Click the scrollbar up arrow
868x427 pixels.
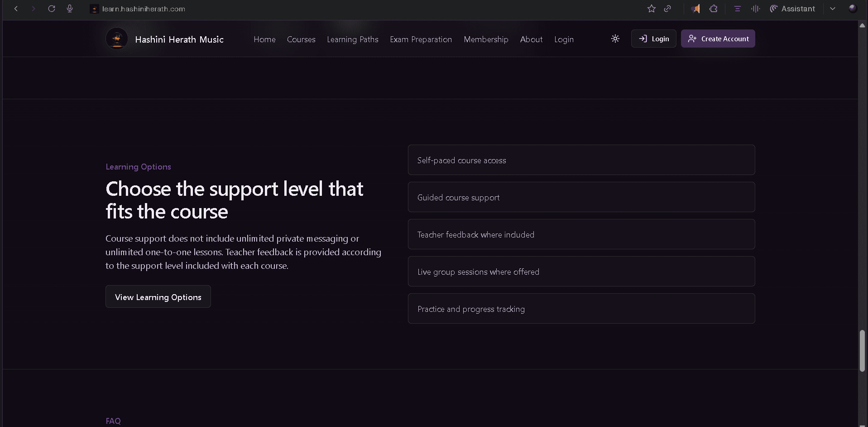point(863,25)
